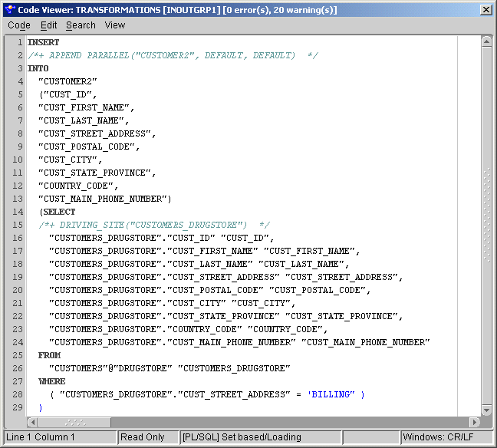Click "CUST_CITY" on line 10
Image resolution: width=497 pixels, height=448 pixels.
tap(67, 160)
